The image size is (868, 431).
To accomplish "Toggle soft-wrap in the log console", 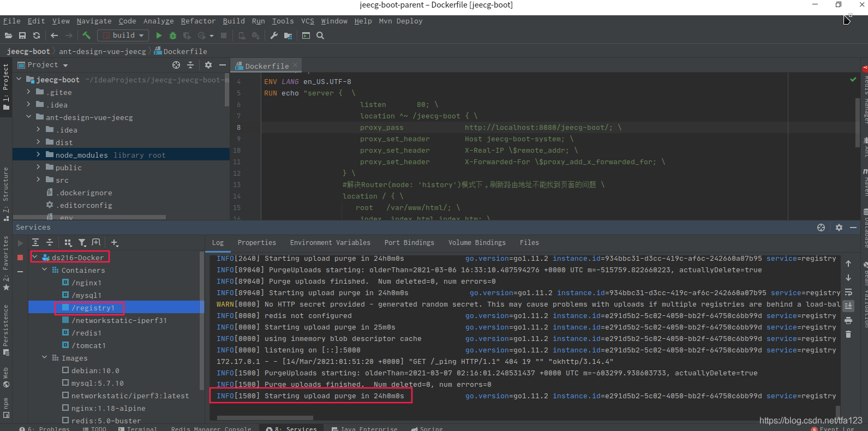I will [x=848, y=292].
